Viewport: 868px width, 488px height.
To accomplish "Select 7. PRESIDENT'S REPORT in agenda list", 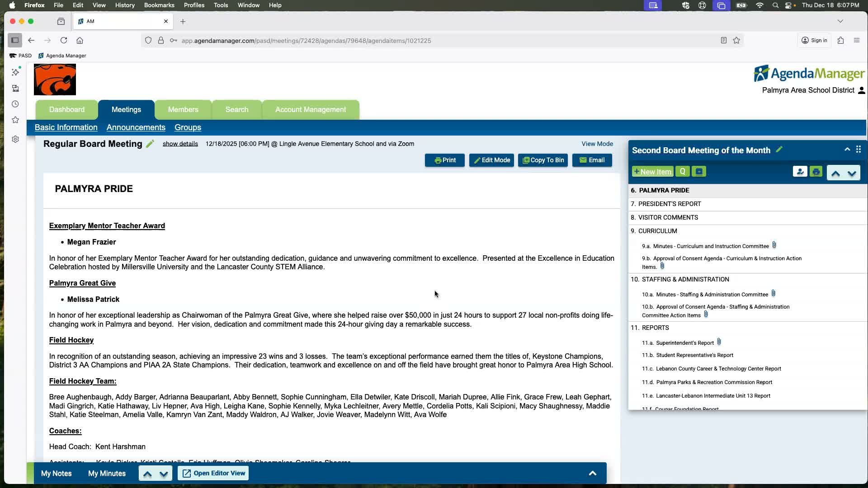I will point(669,204).
